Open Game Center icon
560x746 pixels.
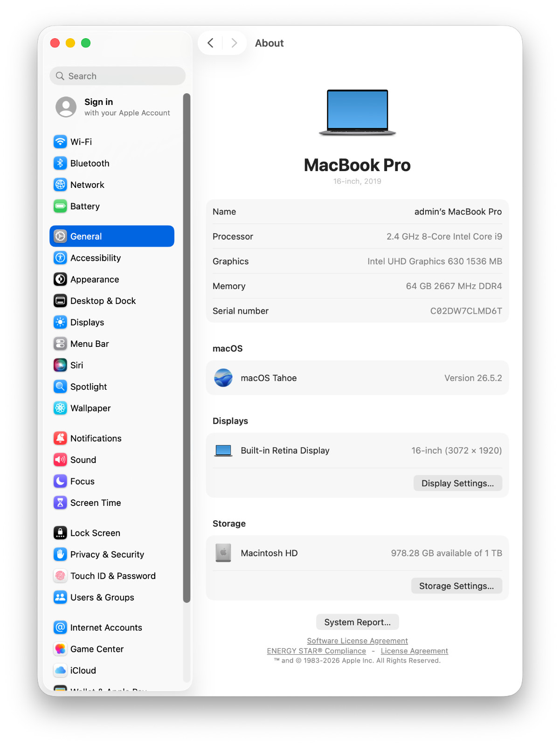60,649
